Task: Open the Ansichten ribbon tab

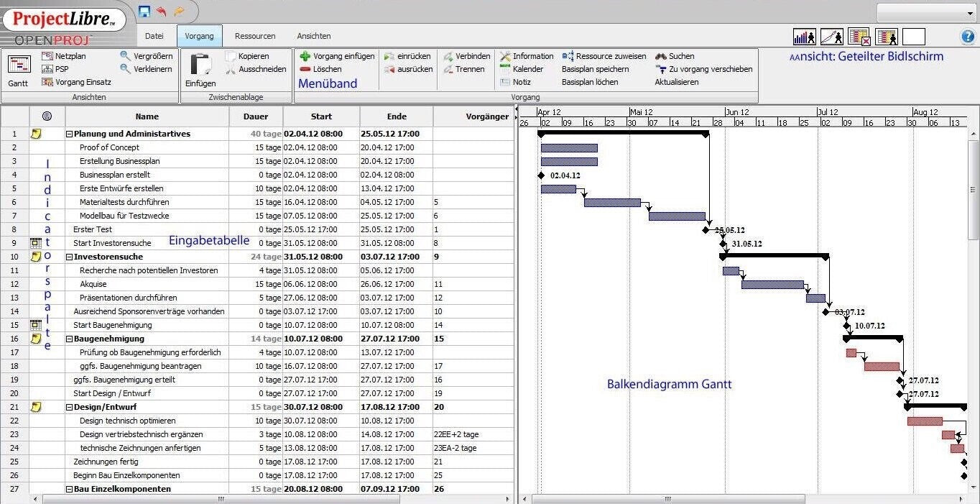Action: [313, 35]
